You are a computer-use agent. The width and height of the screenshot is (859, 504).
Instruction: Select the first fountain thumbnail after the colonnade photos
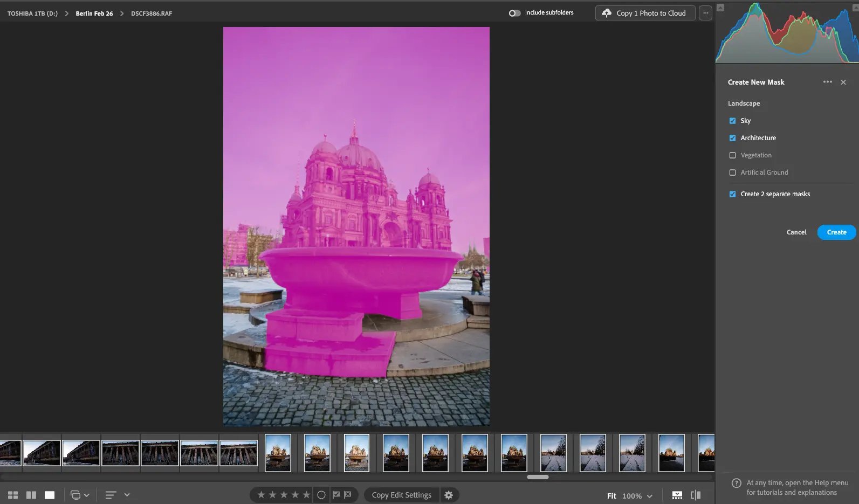[x=278, y=453]
